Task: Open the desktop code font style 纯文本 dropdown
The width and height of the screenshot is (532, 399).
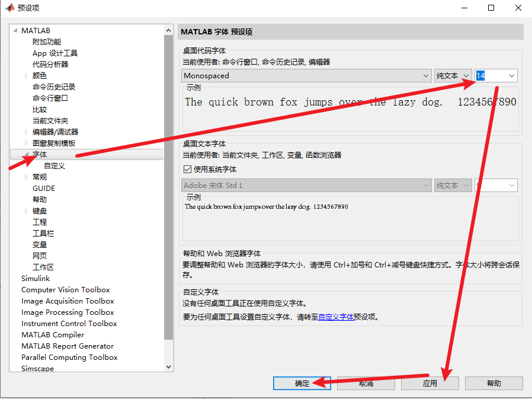Action: point(453,75)
